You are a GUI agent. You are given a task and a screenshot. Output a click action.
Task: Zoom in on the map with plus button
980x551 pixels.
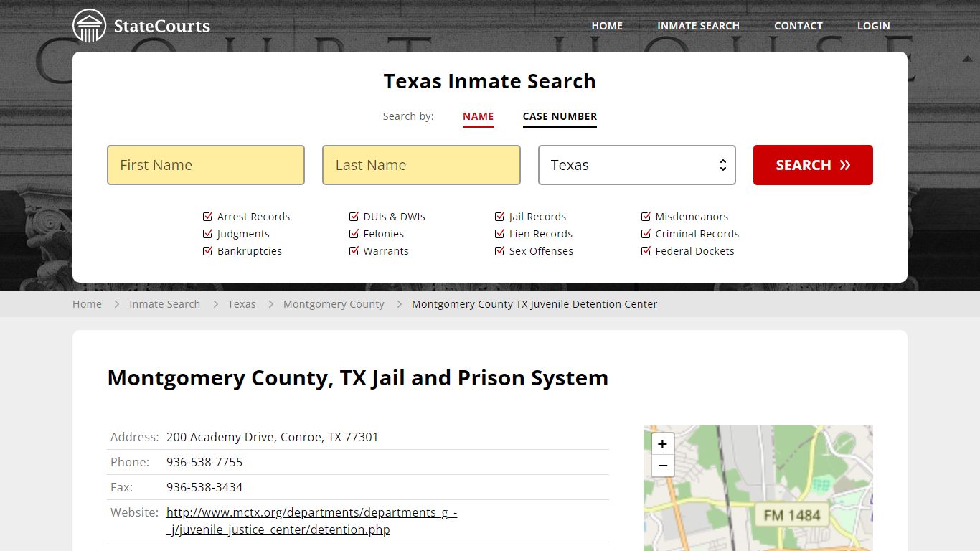[x=662, y=444]
